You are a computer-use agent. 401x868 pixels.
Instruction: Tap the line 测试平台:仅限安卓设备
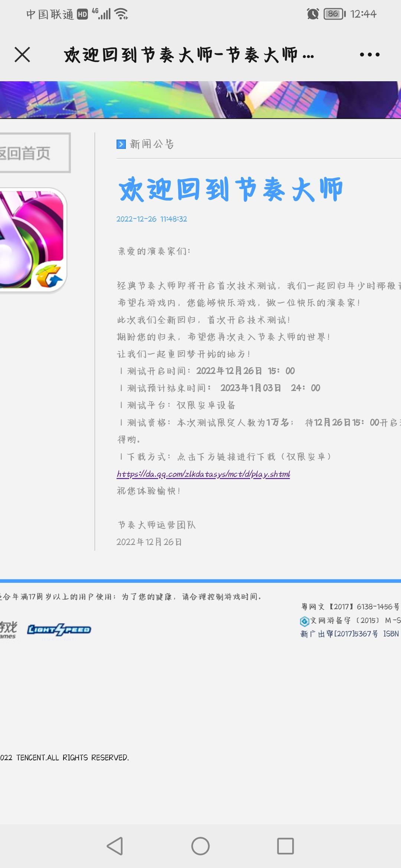(177, 405)
